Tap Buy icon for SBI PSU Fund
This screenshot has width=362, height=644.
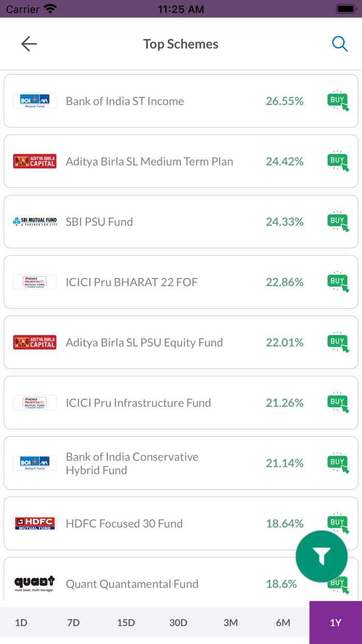pos(338,222)
